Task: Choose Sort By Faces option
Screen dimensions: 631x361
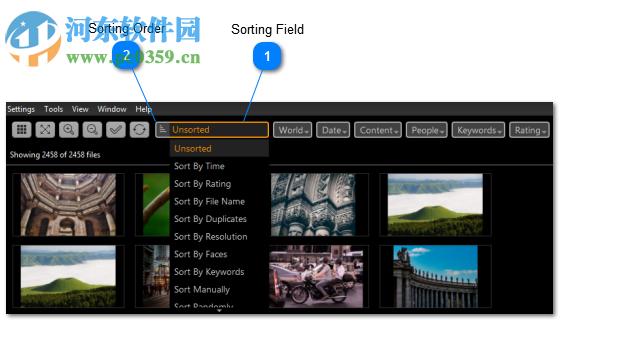Action: tap(219, 254)
